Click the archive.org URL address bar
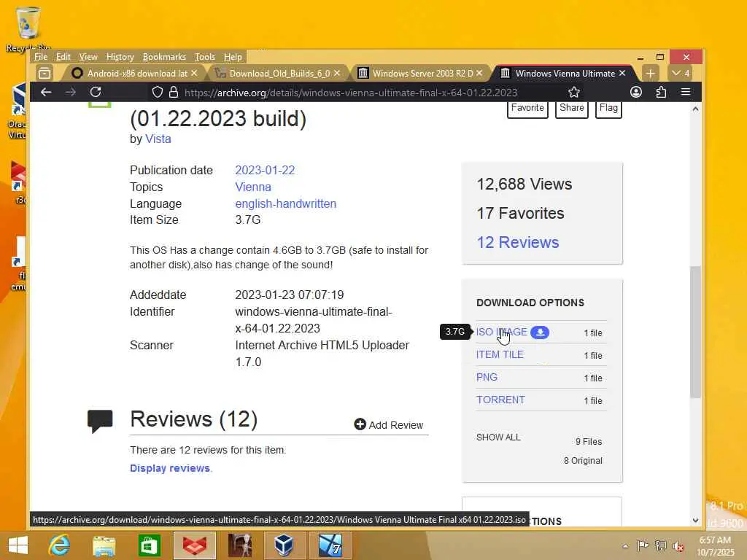Image resolution: width=747 pixels, height=560 pixels. (x=351, y=93)
